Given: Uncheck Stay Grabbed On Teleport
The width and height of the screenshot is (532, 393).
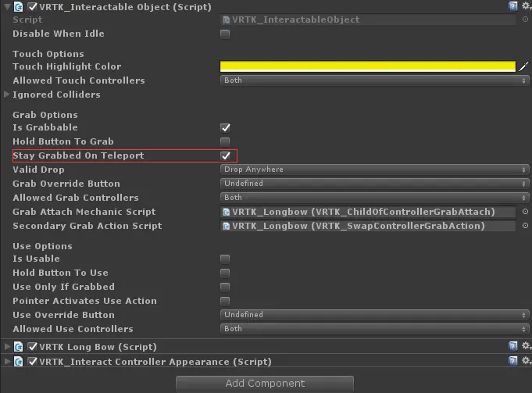Looking at the screenshot, I should click(x=225, y=155).
